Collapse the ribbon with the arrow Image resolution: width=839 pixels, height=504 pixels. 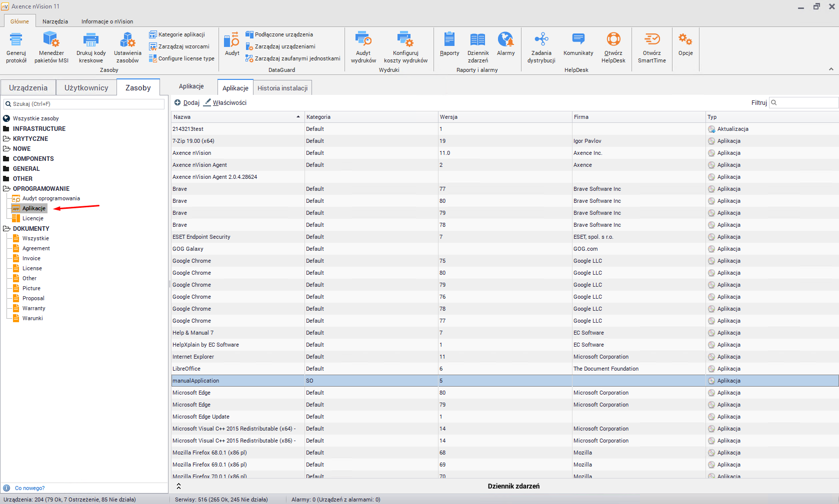pos(831,69)
